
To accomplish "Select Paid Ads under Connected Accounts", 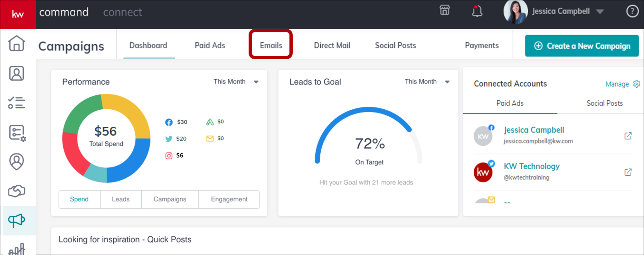I will coord(510,103).
